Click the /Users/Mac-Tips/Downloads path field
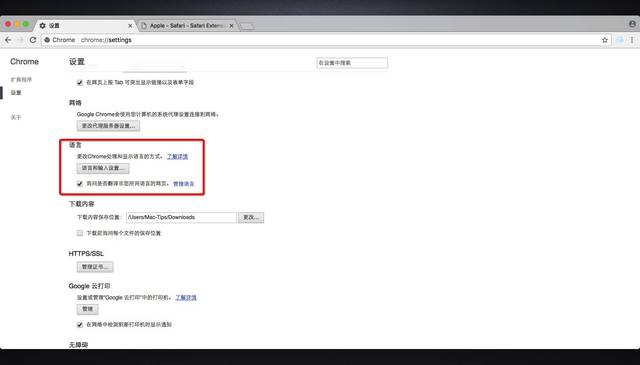Screen dimensions: 640x365 pos(181,217)
